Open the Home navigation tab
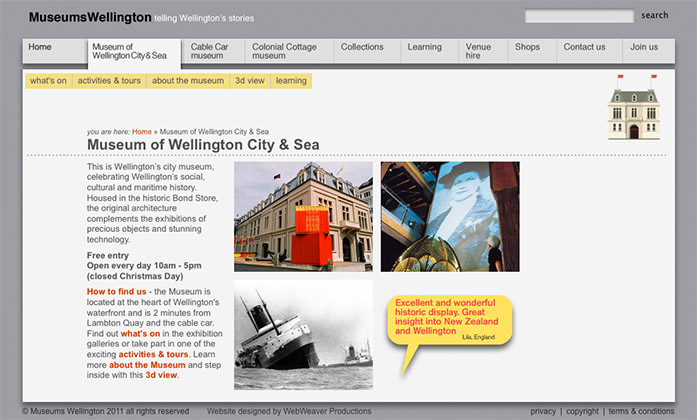Screen dimensions: 697x420 point(54,51)
